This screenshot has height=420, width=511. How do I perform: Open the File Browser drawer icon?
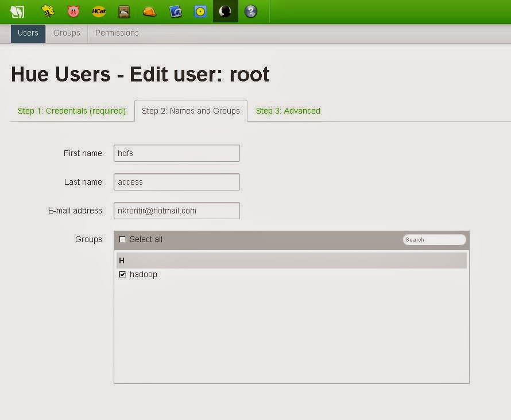click(124, 11)
